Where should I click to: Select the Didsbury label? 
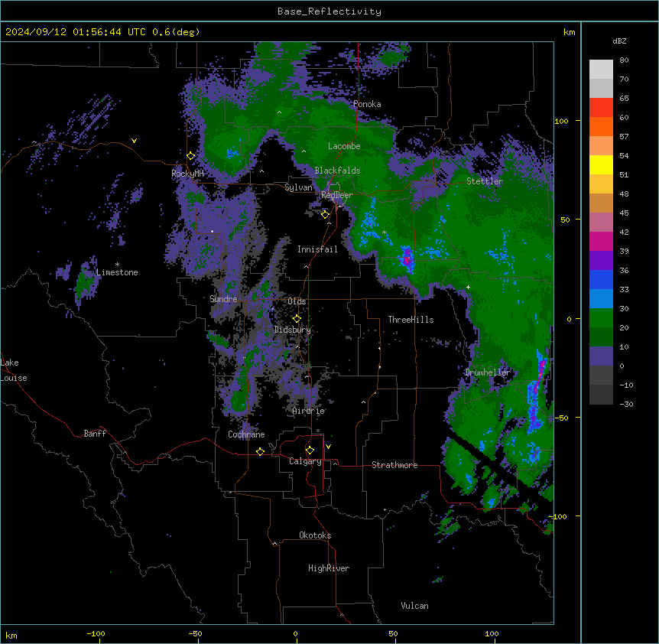click(x=293, y=330)
